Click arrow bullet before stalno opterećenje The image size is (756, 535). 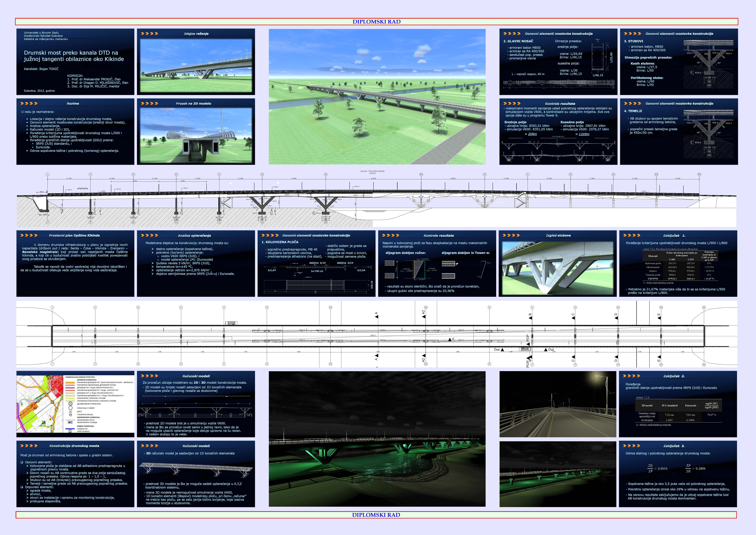(x=153, y=249)
